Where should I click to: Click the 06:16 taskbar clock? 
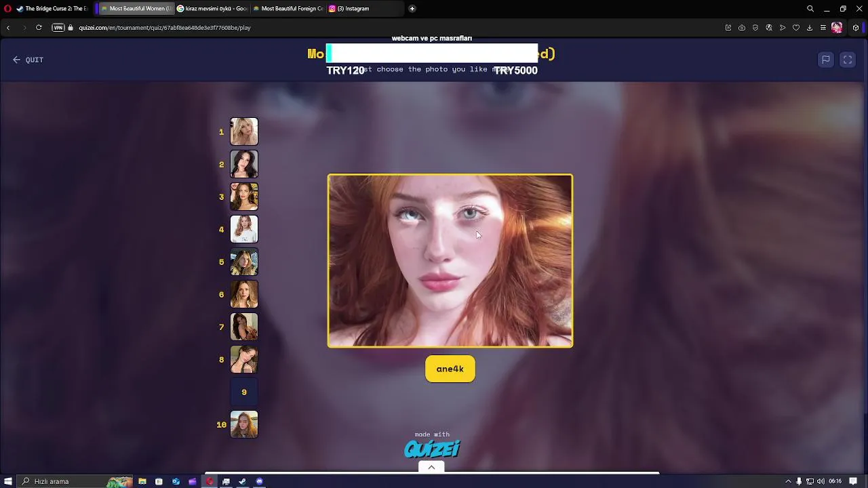pyautogui.click(x=835, y=481)
